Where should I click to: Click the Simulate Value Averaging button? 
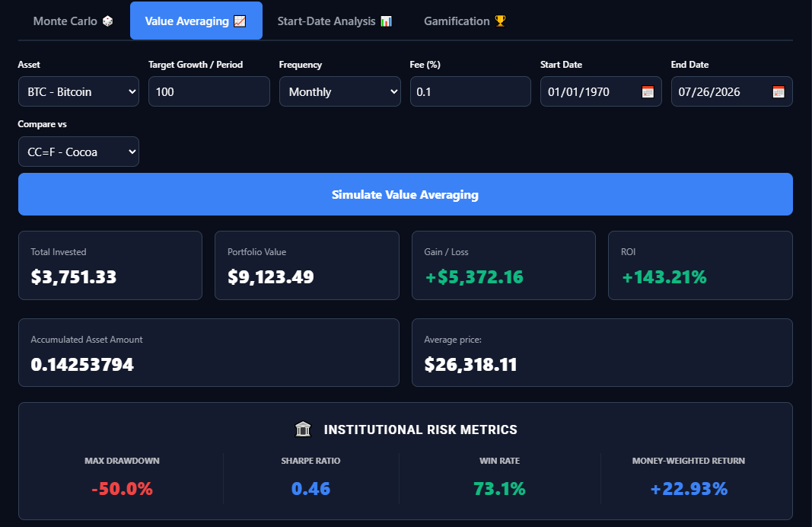point(406,194)
